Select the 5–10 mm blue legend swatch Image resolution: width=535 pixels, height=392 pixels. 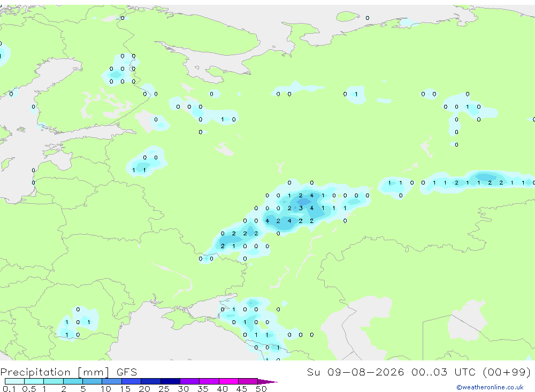pos(93,381)
